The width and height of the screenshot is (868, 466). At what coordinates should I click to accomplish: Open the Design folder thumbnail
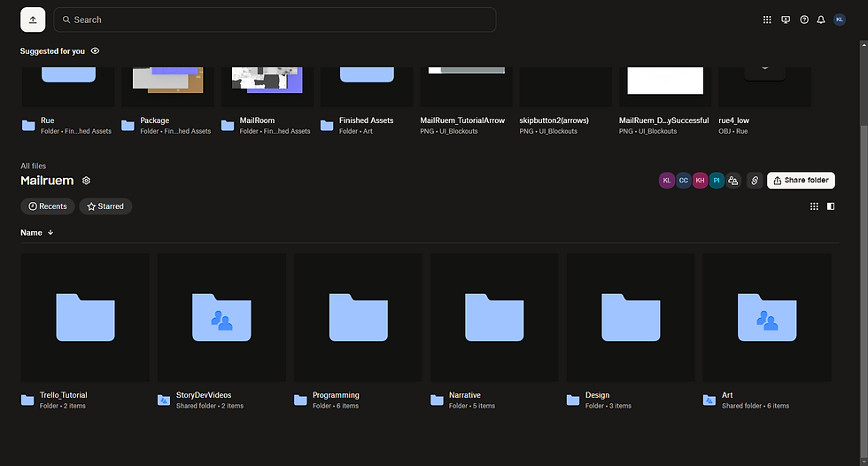(631, 318)
